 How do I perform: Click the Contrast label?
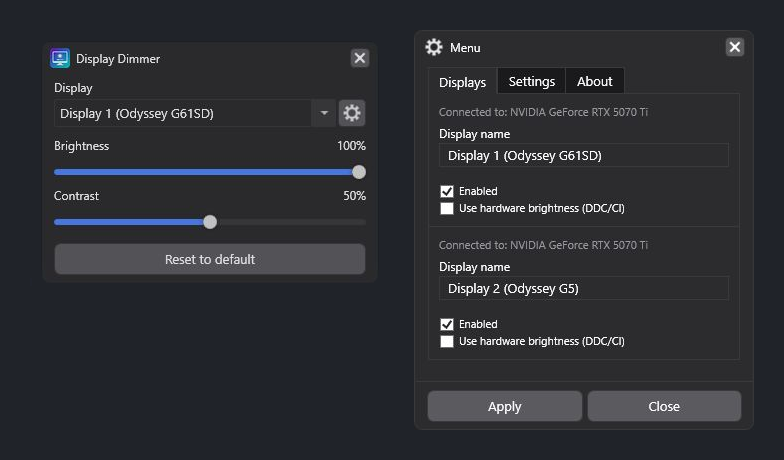coord(76,196)
